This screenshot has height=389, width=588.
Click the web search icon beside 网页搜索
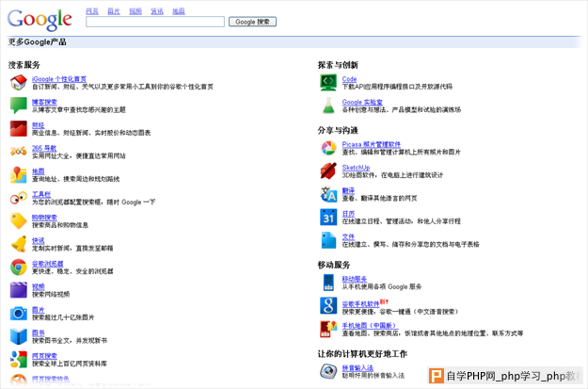pos(19,360)
